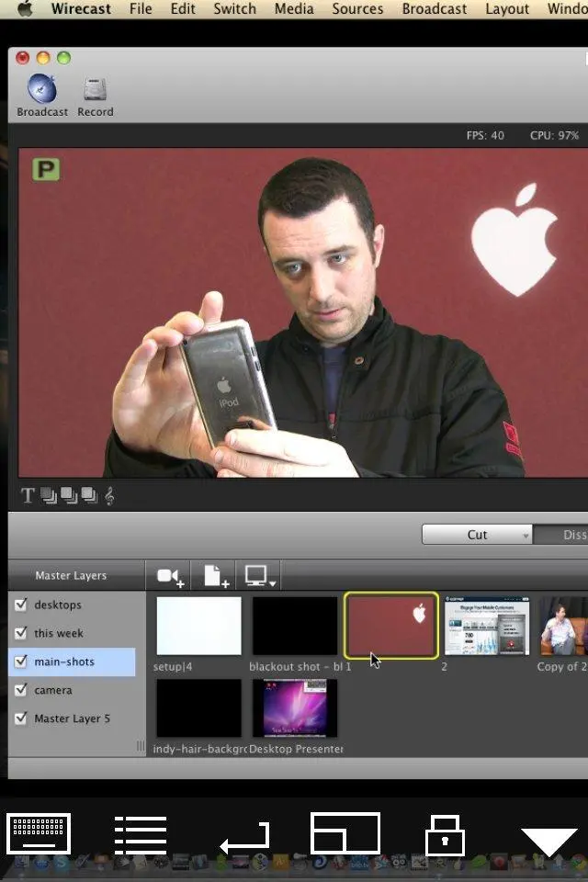Toggle the Master Layer 5 checkbox
The image size is (588, 882).
pos(21,718)
